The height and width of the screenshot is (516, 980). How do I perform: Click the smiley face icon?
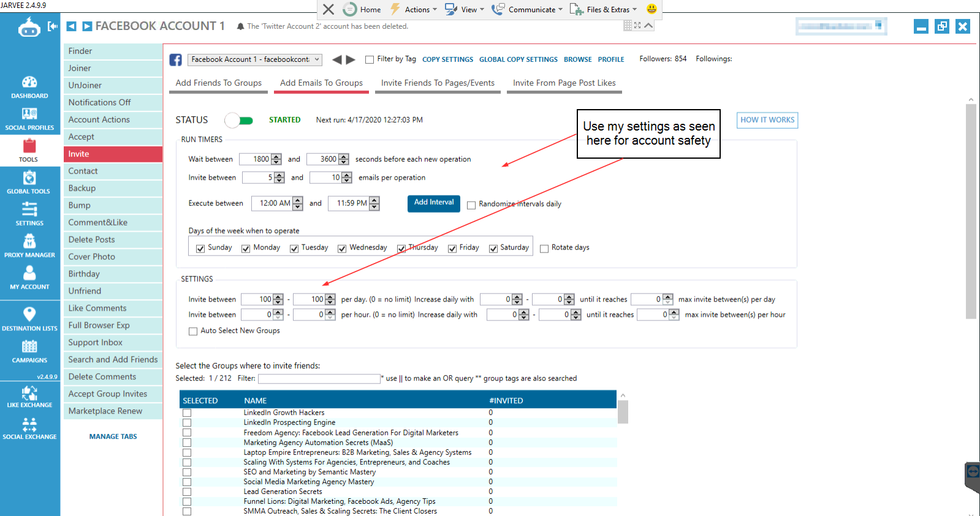[651, 9]
